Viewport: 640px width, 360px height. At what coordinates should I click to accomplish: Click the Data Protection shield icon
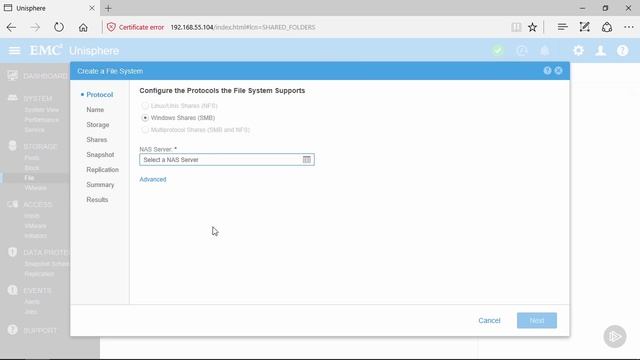[13, 252]
